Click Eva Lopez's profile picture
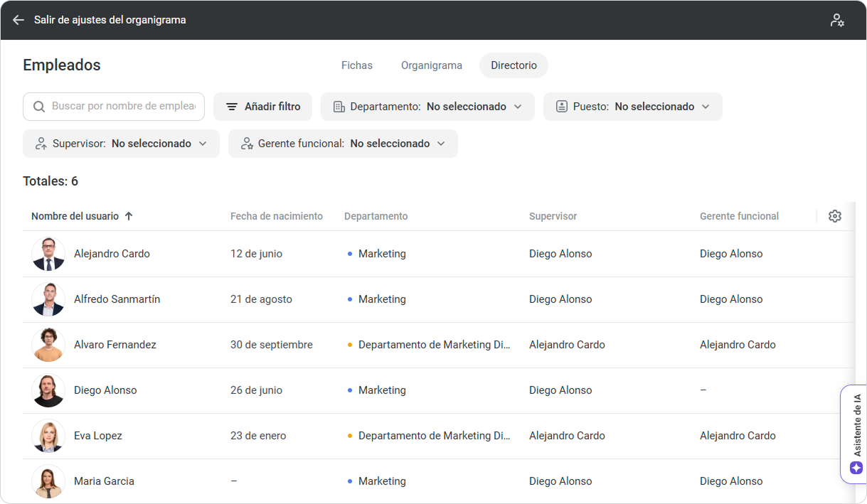This screenshot has width=867, height=504. (x=48, y=436)
